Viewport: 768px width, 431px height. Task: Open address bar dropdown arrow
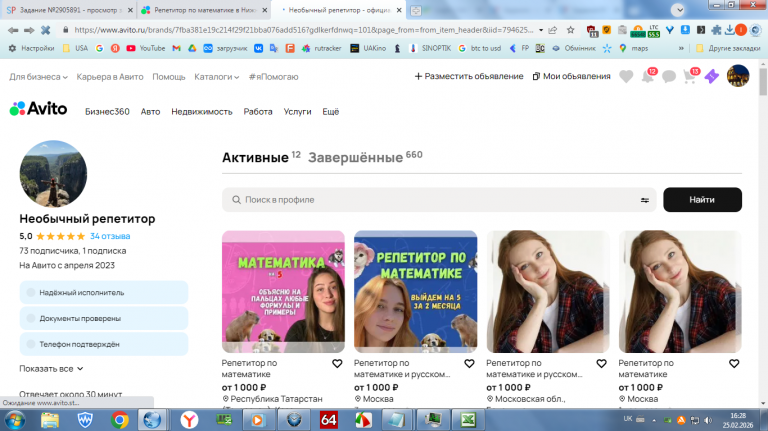click(541, 30)
